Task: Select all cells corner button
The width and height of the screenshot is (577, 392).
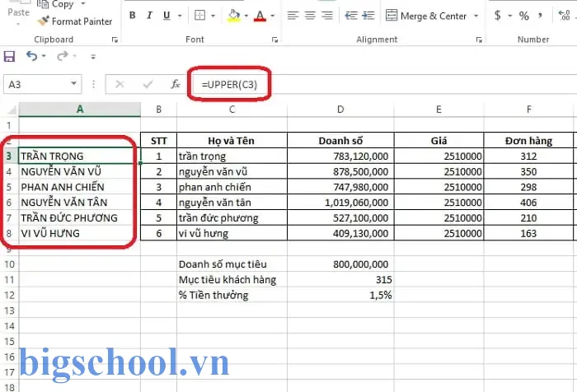Action: (x=10, y=110)
